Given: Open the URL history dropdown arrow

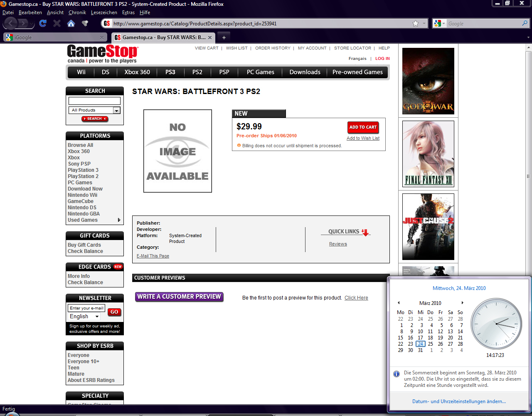Looking at the screenshot, I should pyautogui.click(x=424, y=24).
